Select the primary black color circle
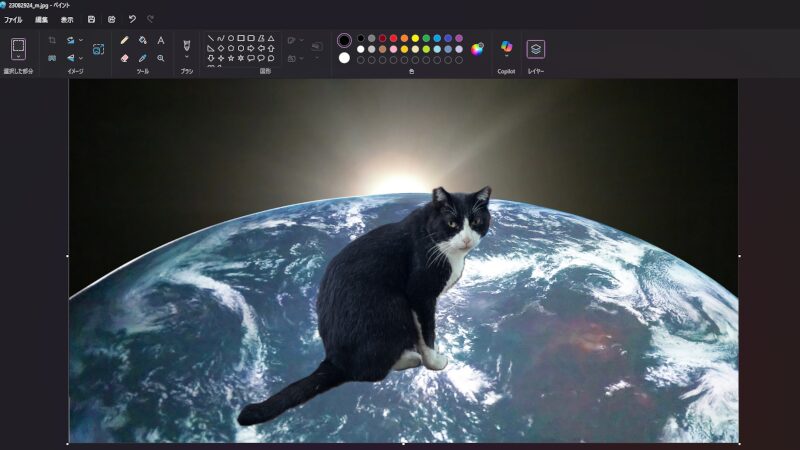This screenshot has width=800, height=450. 345,40
